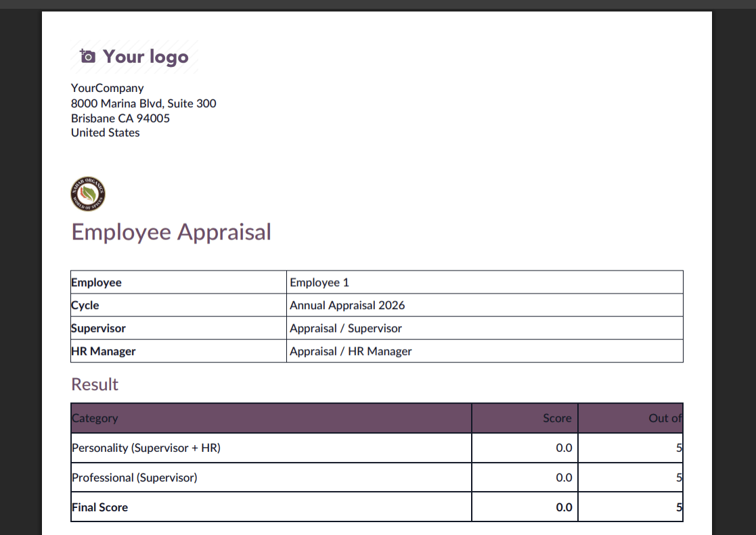The height and width of the screenshot is (535, 756).
Task: Select 'United States' country line
Action: click(105, 133)
